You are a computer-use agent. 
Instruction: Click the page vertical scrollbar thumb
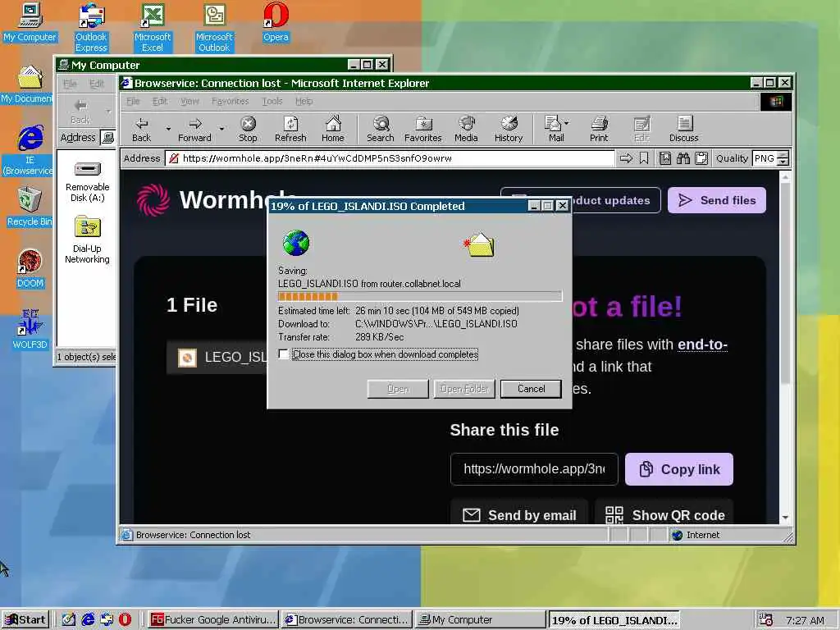point(785,284)
